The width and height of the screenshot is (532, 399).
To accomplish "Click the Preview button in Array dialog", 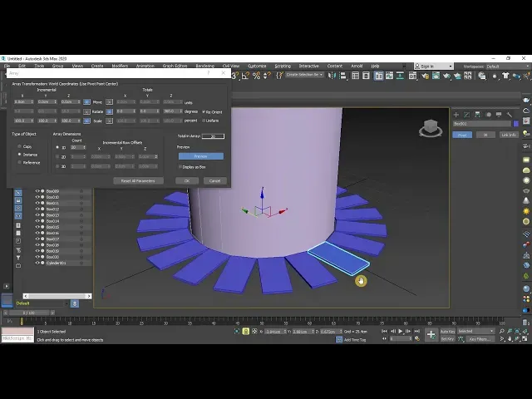I will coord(200,155).
